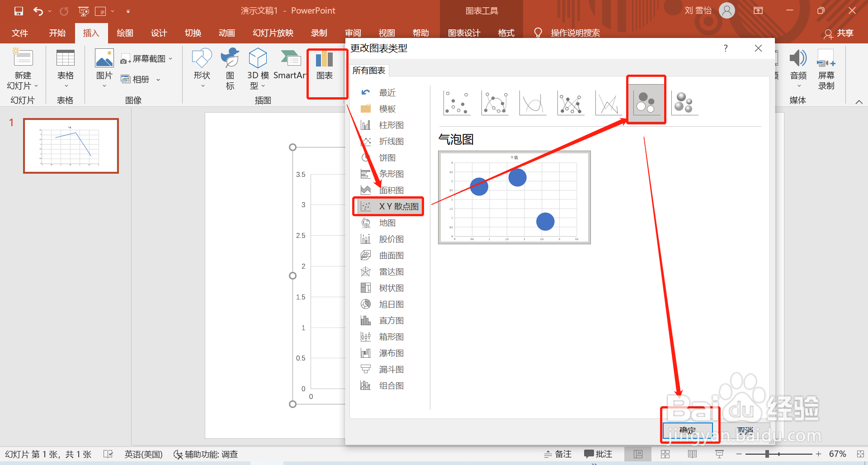Open Customize Quick Access Toolbar dropdown
Viewport: 868px width, 465px height.
[128, 11]
